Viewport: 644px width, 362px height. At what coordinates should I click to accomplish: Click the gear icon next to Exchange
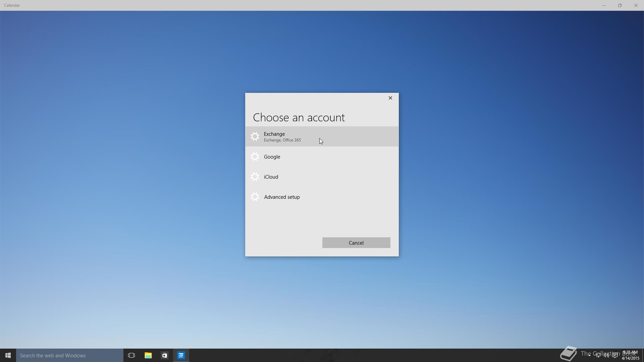(255, 136)
